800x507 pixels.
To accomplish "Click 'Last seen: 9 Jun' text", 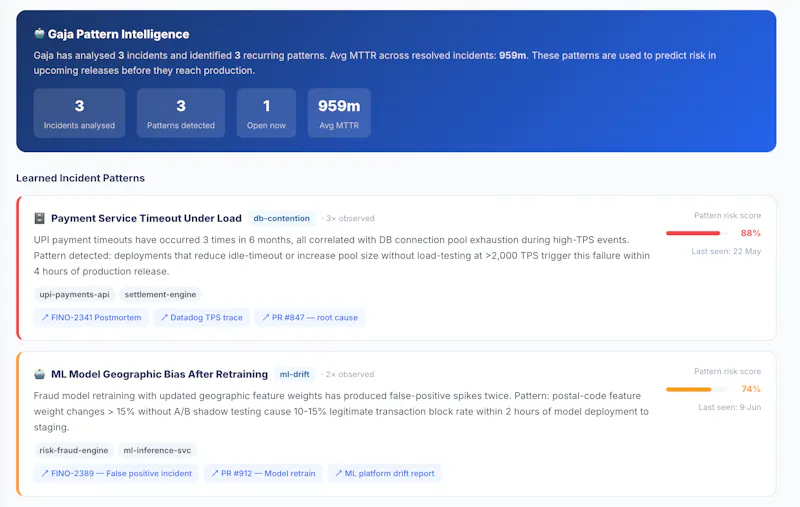I will click(x=730, y=407).
